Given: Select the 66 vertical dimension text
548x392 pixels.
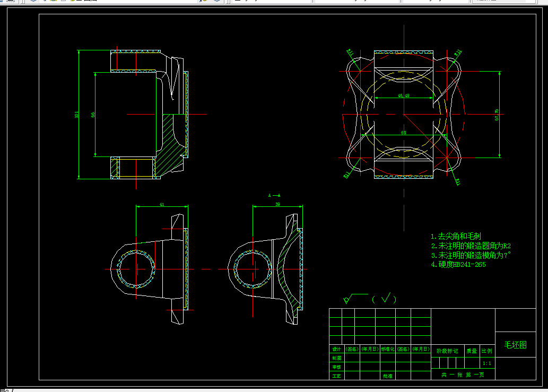Looking at the screenshot, I should click(93, 115).
